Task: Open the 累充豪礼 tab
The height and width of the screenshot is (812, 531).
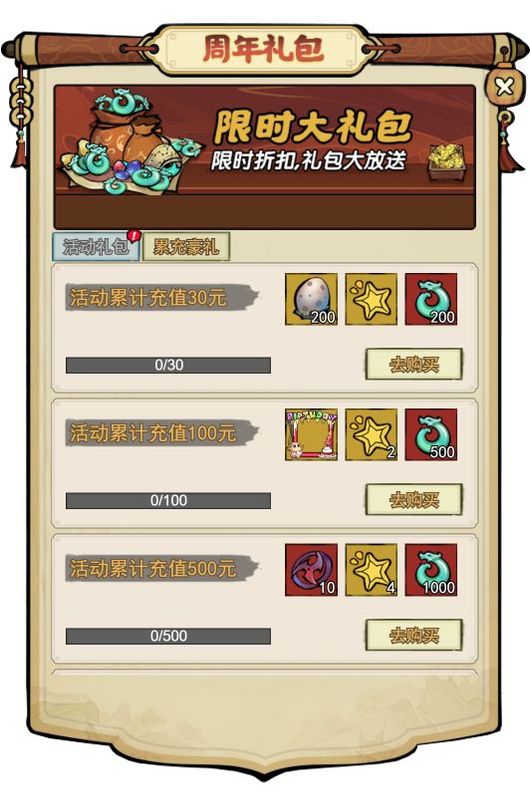Action: pyautogui.click(x=186, y=246)
